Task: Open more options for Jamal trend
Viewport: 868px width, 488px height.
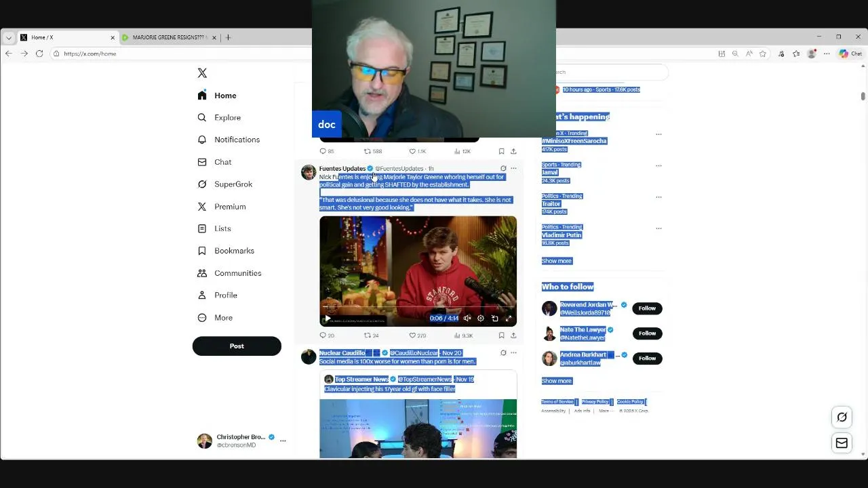Action: (658, 165)
